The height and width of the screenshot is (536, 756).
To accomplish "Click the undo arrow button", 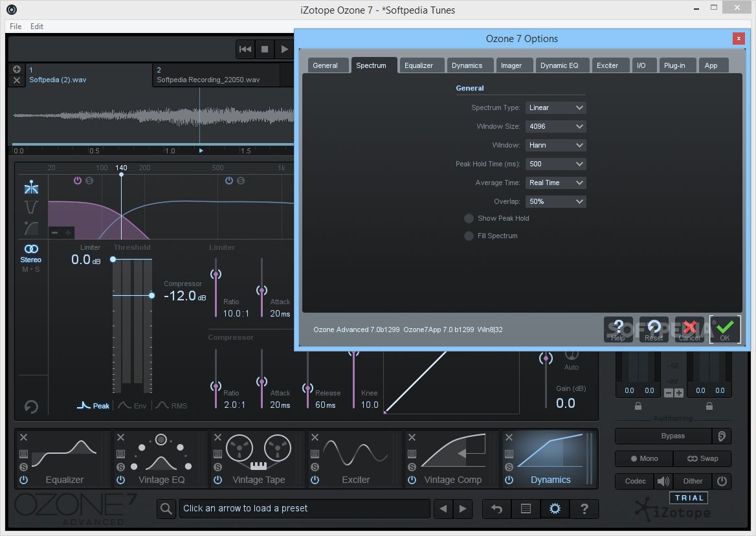I will point(496,509).
